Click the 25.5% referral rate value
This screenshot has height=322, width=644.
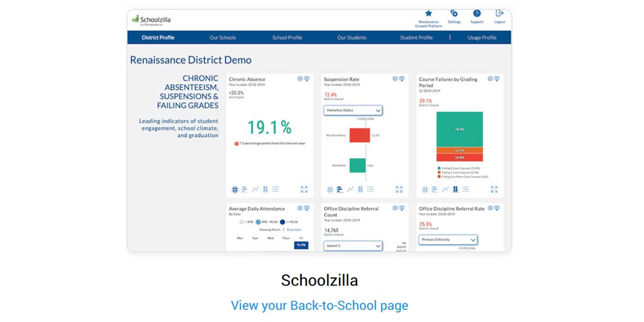pos(425,225)
